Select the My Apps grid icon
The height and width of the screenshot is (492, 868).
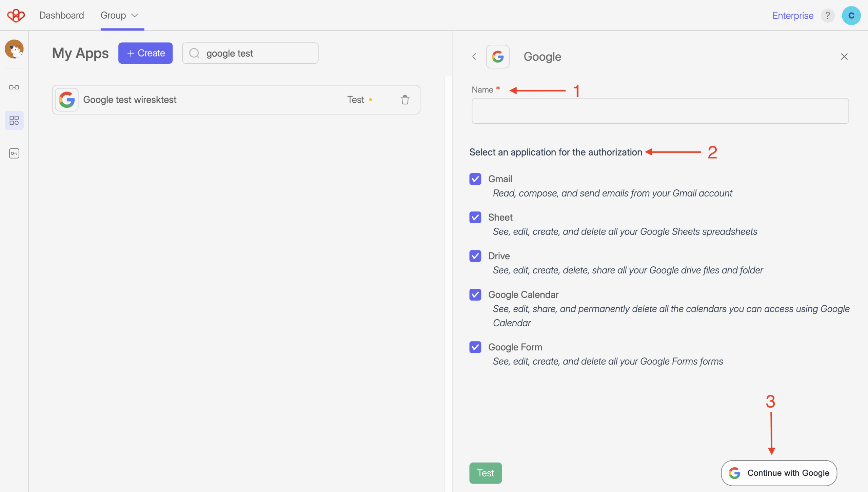pyautogui.click(x=14, y=120)
